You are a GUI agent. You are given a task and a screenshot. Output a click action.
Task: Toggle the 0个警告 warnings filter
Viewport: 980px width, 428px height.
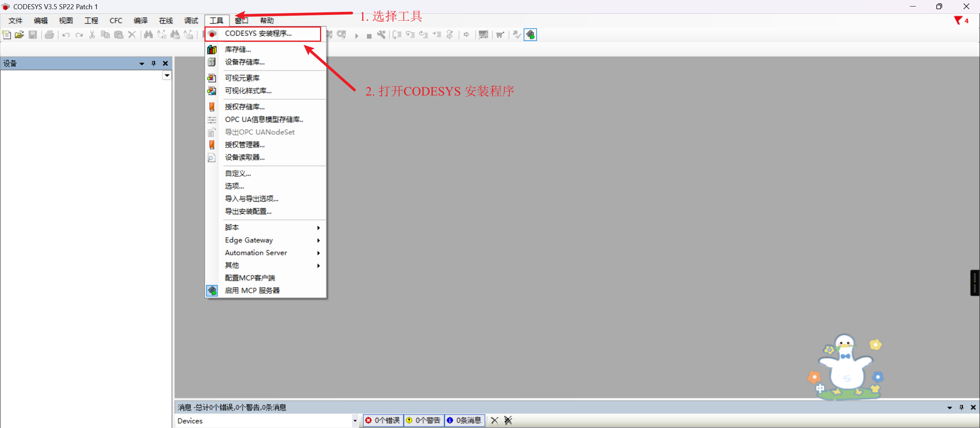(424, 420)
